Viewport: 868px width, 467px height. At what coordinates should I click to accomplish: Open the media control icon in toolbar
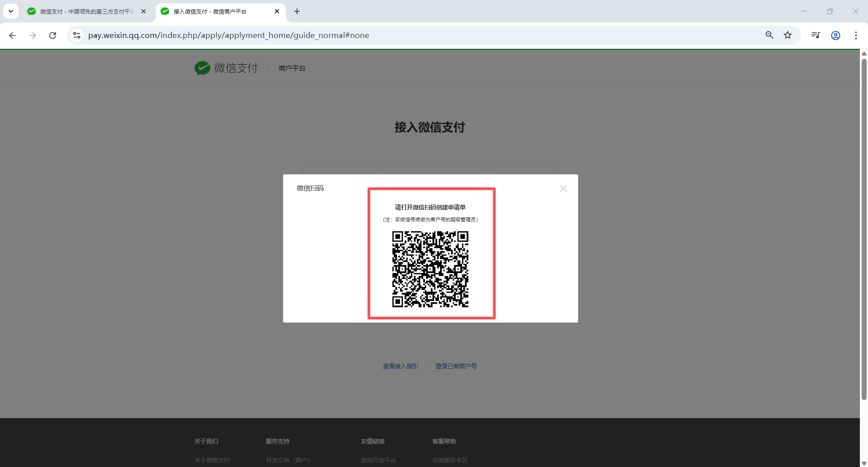point(816,35)
